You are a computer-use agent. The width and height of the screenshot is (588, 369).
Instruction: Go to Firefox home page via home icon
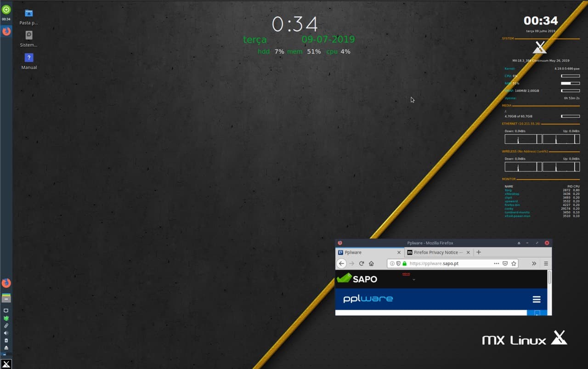click(372, 263)
